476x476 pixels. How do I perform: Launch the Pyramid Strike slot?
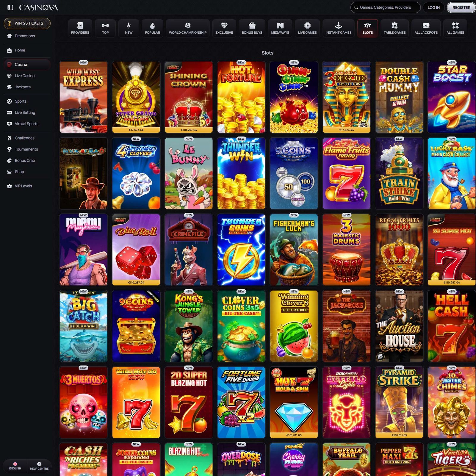pyautogui.click(x=399, y=403)
